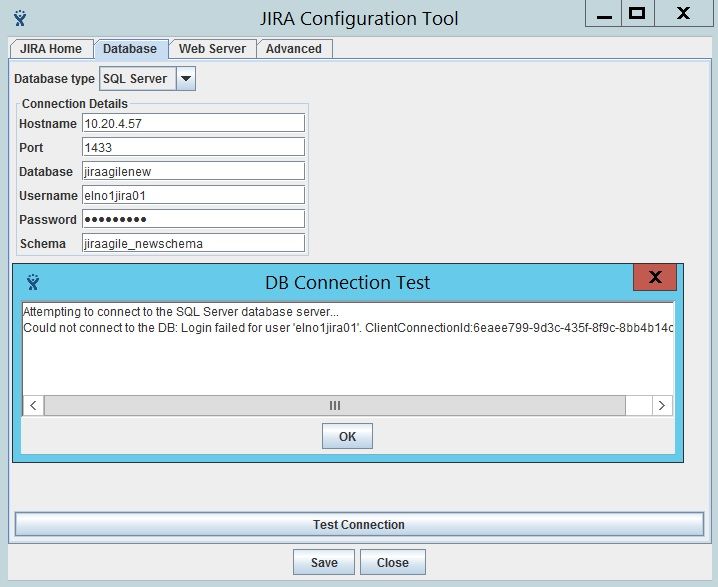Viewport: 718px width, 587px height.
Task: Click the right scroll arrow in message box
Action: click(x=662, y=405)
